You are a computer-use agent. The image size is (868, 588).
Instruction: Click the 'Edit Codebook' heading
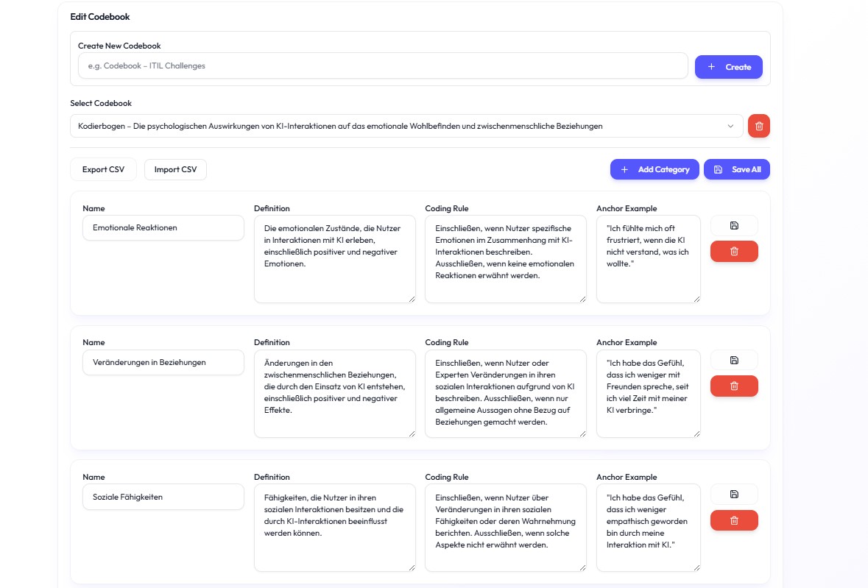coord(99,17)
